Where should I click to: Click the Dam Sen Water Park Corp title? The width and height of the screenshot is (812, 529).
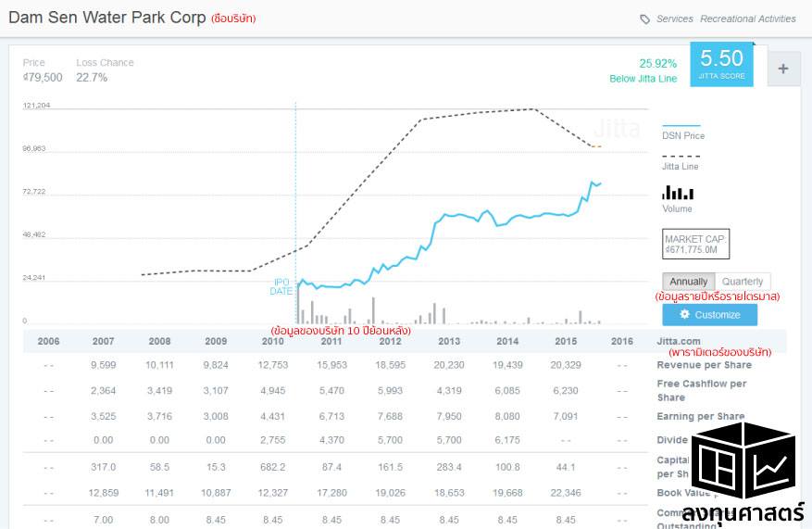point(107,17)
